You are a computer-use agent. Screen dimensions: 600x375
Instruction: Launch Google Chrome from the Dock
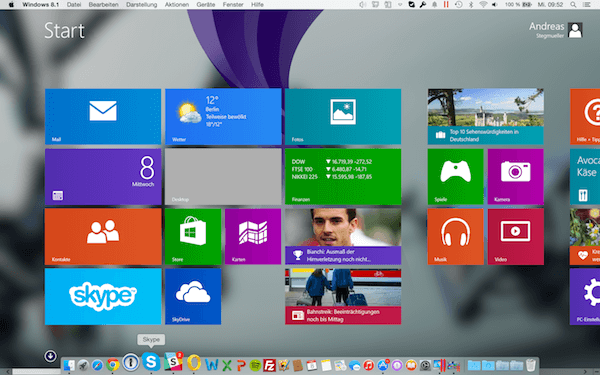[x=112, y=365]
